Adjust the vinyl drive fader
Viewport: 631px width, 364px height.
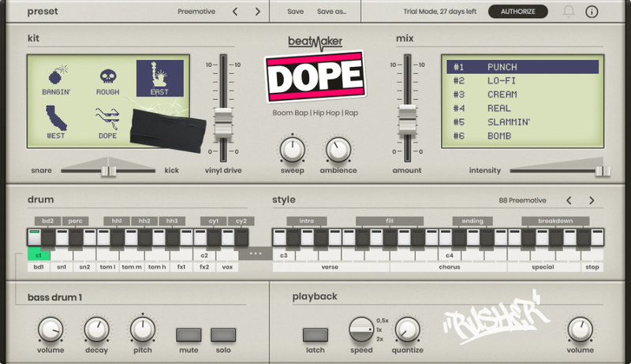click(223, 123)
